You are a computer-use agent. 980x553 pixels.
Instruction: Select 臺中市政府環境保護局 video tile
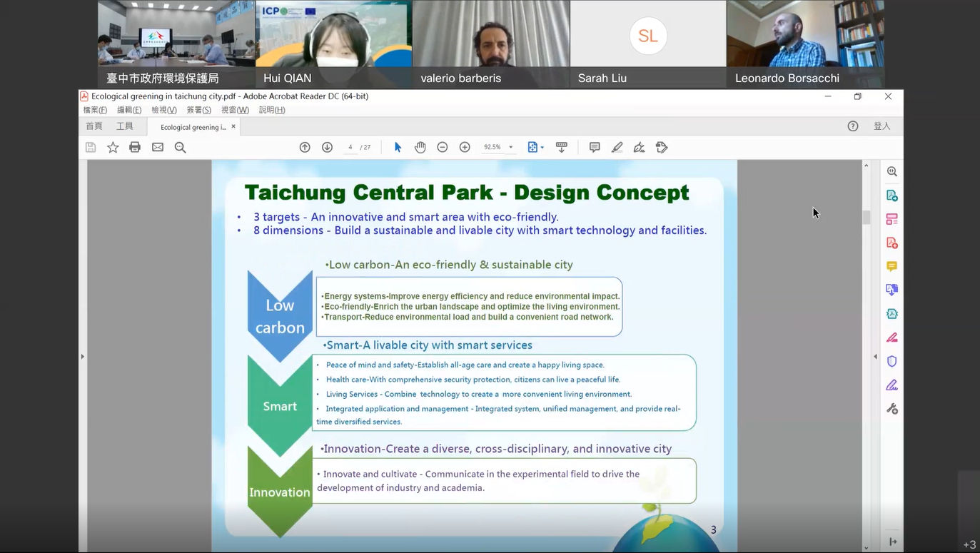[176, 44]
